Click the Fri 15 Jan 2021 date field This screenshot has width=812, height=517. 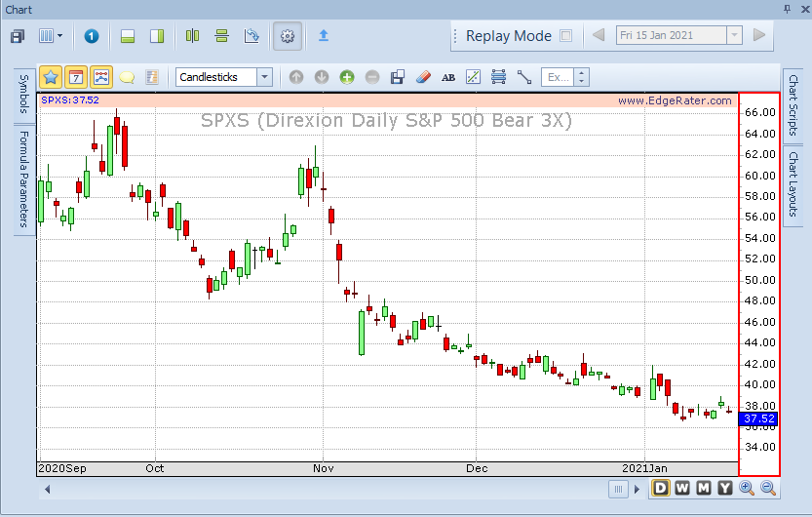[x=671, y=35]
